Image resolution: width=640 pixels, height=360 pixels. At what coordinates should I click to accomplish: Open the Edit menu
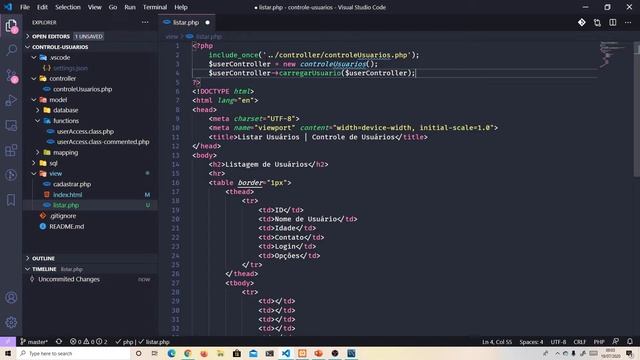pos(42,7)
